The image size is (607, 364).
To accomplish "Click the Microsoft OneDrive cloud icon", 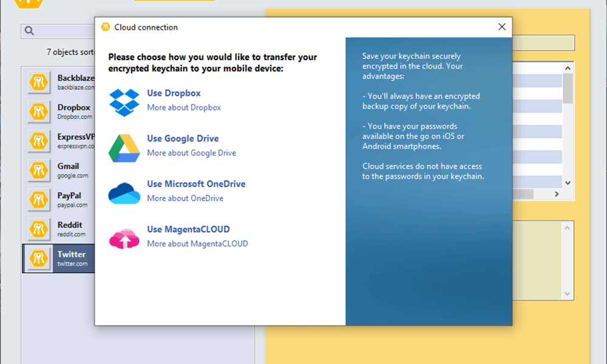I will (124, 193).
